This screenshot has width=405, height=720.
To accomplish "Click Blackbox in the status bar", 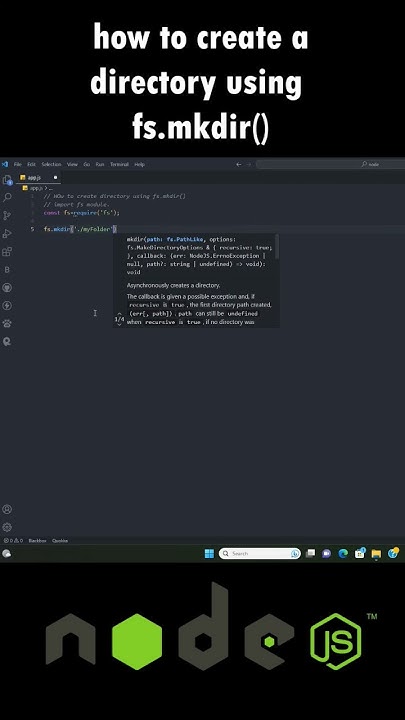I will (x=37, y=540).
